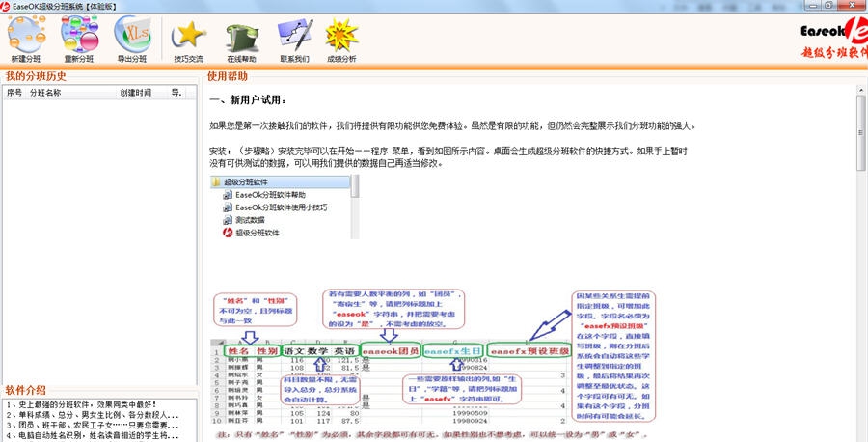
Task: Click the Excel example screenshot in help
Action: click(x=432, y=363)
